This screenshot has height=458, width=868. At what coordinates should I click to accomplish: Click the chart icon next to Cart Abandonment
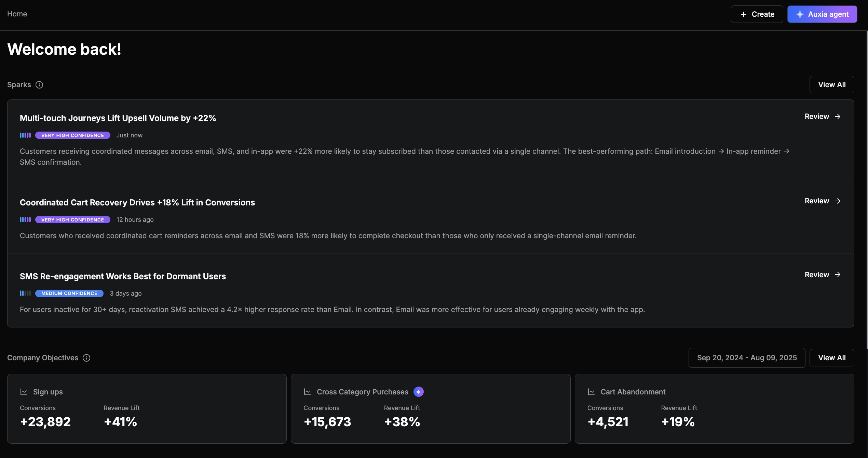[x=591, y=392]
